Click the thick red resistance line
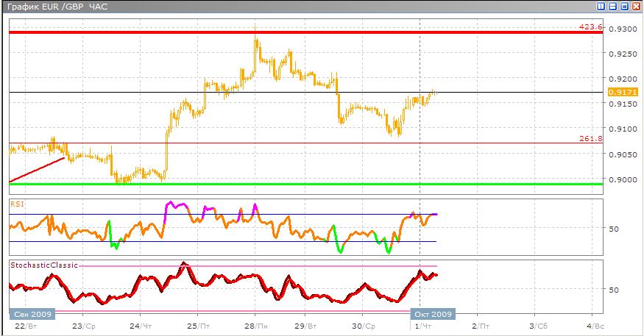This screenshot has width=644, height=336. [x=294, y=32]
